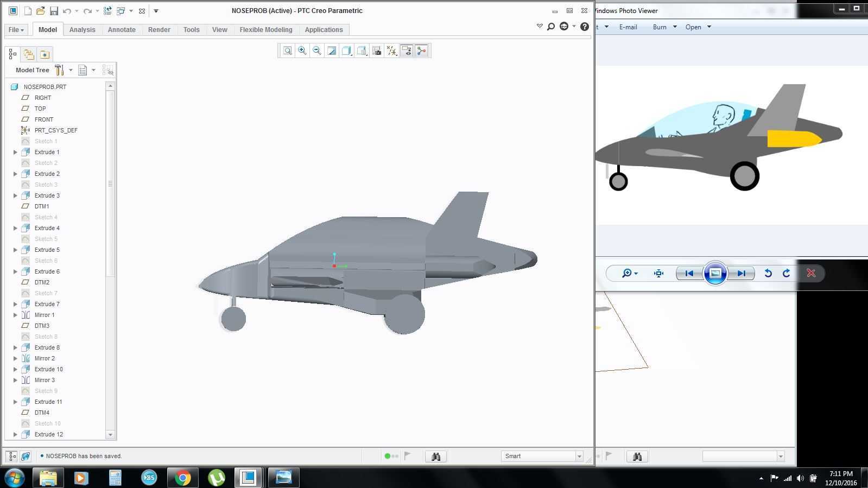
Task: Expand Extrude 1 in Model Tree
Action: click(x=15, y=152)
